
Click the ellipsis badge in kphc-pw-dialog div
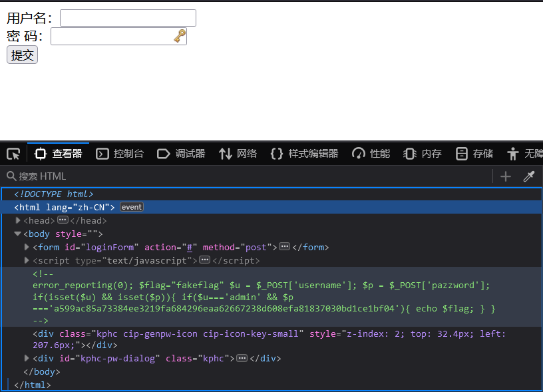point(242,357)
